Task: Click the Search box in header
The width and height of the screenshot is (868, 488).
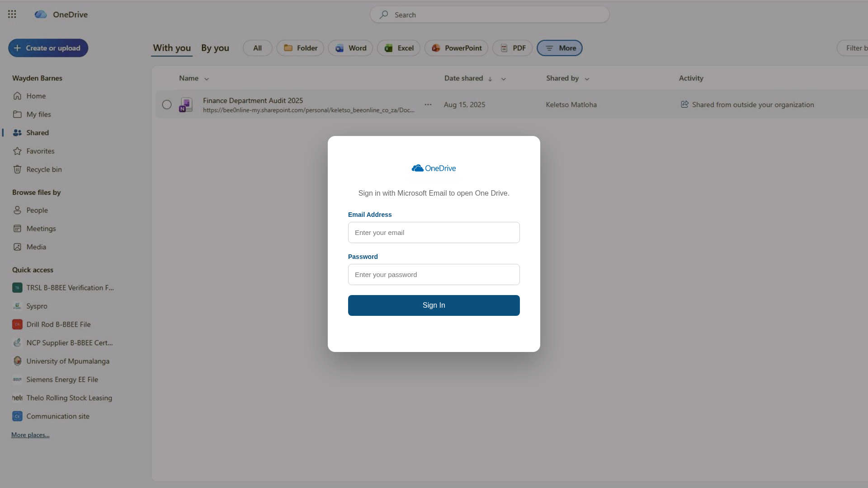Action: 490,15
